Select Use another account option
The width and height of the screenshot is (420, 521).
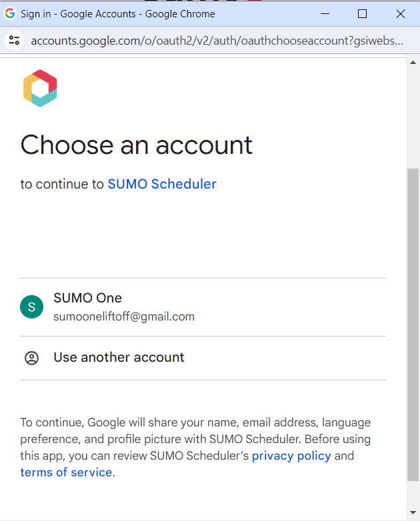tap(203, 358)
